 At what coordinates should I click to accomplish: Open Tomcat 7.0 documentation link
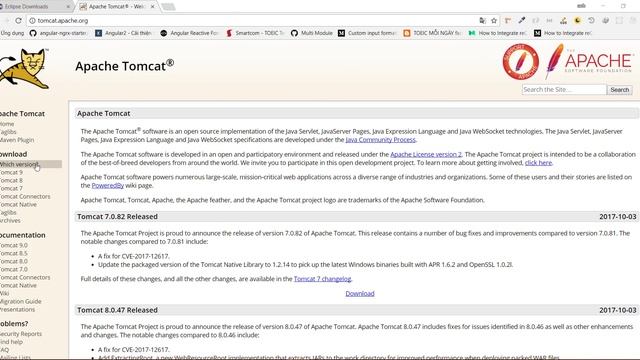14,269
